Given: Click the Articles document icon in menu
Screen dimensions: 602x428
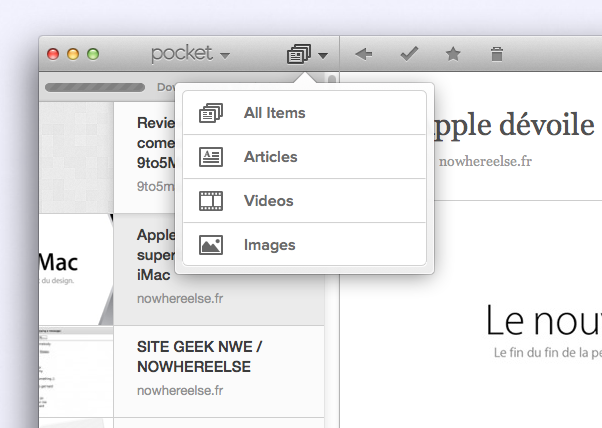Looking at the screenshot, I should 211,157.
